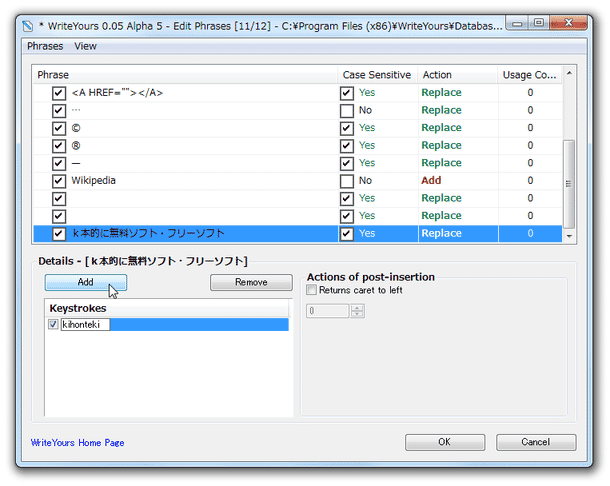Select usage count of the selected Japanese row
610x486 pixels.
pos(530,233)
